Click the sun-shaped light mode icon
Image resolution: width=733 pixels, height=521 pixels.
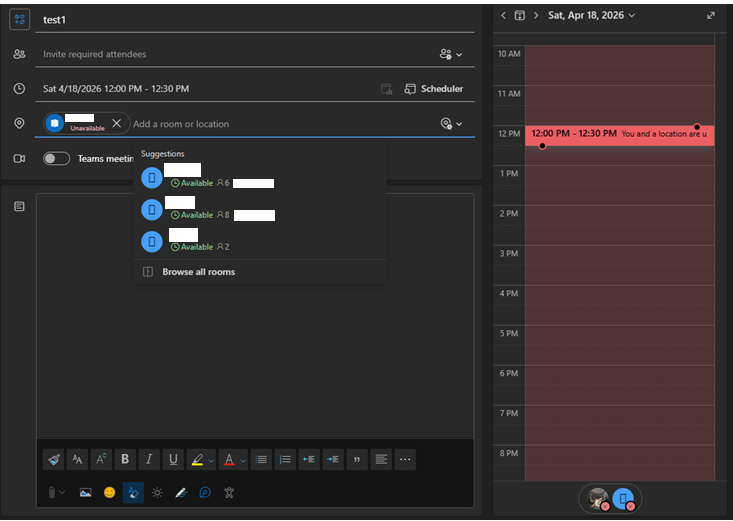157,492
